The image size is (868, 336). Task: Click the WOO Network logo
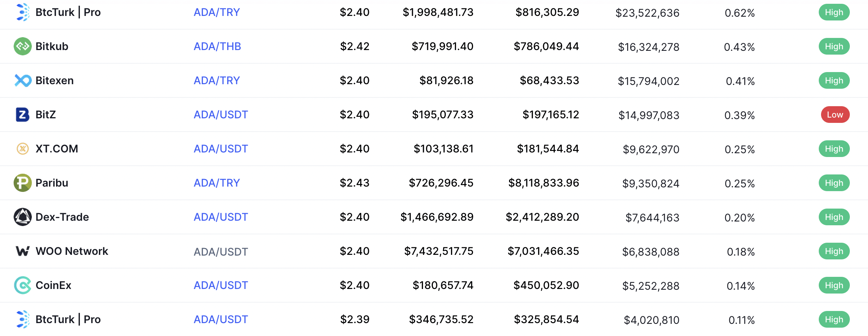[x=23, y=251]
